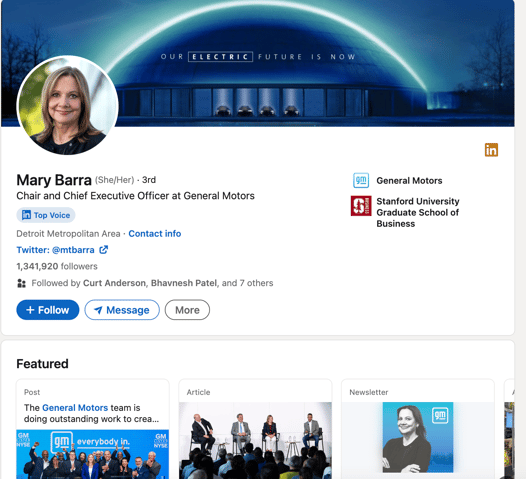Click the 'Post' label on featured card

click(x=32, y=392)
